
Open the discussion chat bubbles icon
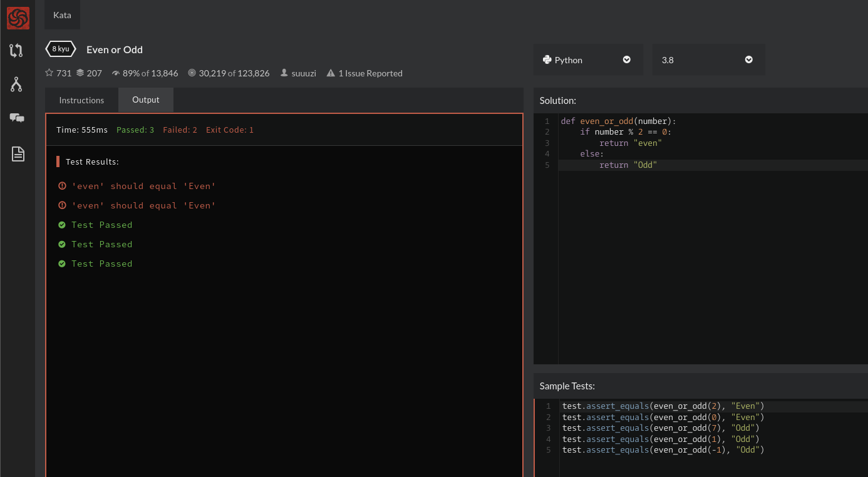17,118
